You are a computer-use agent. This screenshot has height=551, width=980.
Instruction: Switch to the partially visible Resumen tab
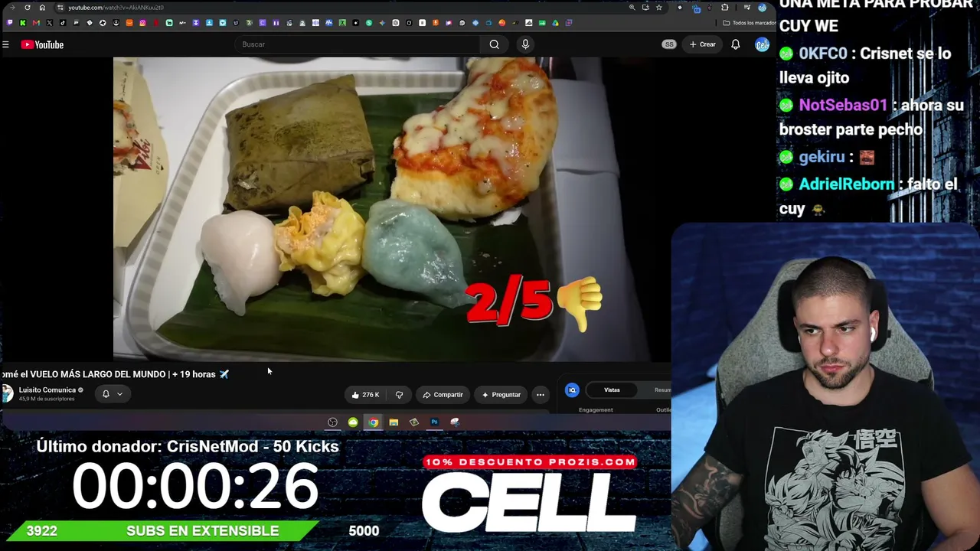coord(662,390)
